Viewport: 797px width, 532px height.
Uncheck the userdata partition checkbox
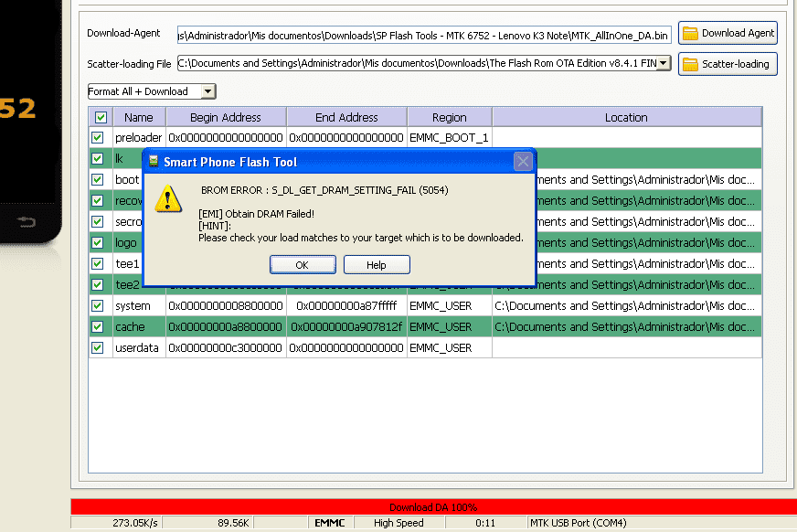(x=98, y=348)
